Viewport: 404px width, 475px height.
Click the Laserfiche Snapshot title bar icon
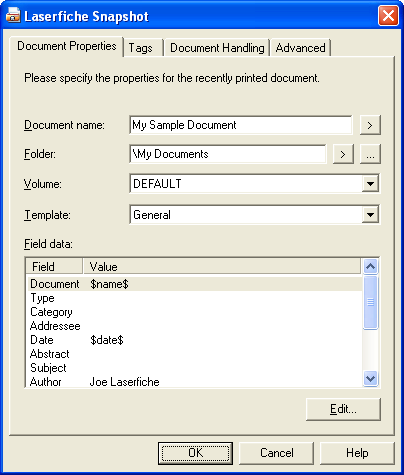[13, 15]
